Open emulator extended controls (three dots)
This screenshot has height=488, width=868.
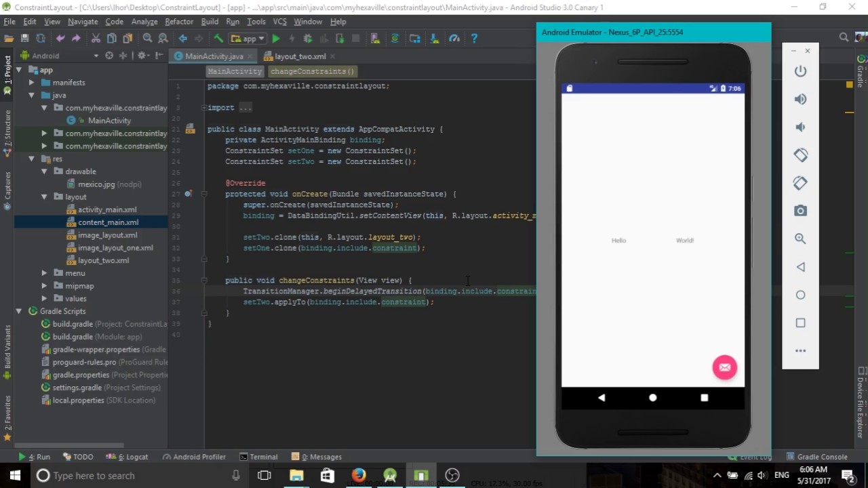[x=800, y=350]
